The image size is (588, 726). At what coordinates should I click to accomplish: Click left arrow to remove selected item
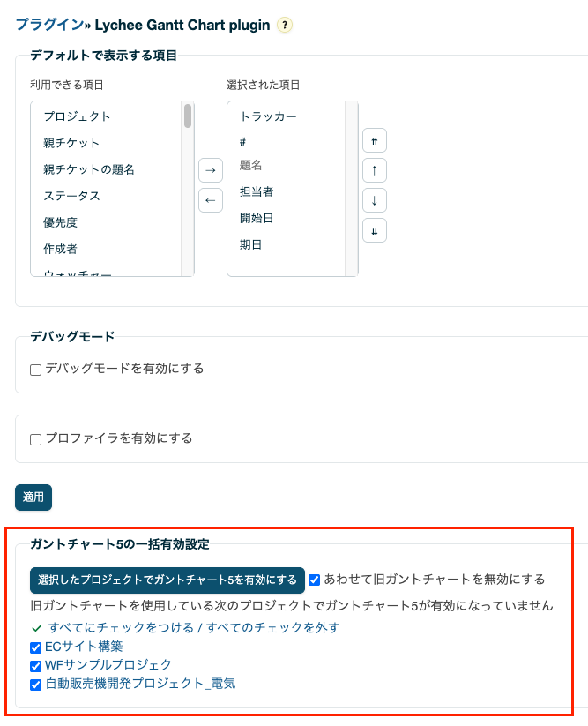(x=210, y=200)
